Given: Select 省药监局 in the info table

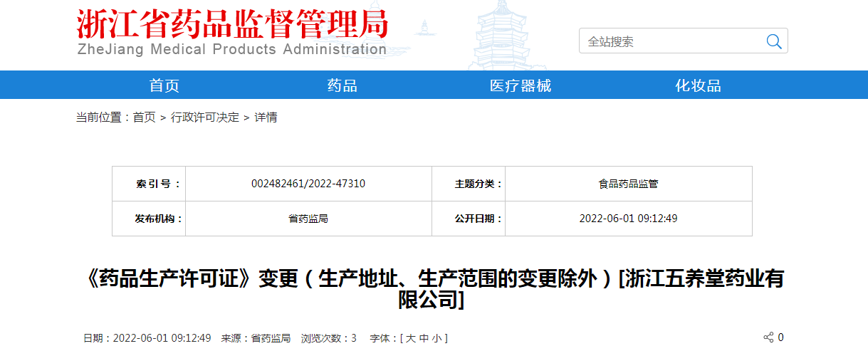Looking at the screenshot, I should (x=308, y=219).
